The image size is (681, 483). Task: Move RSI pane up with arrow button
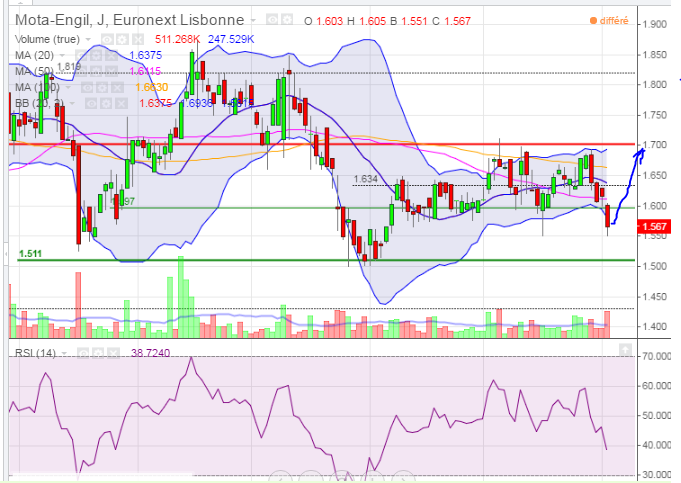coord(625,350)
